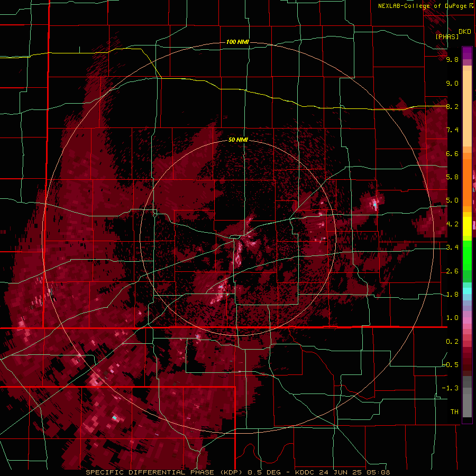Pick the cyan segment of the color bar
The width and height of the screenshot is (476, 476).
[467, 291]
